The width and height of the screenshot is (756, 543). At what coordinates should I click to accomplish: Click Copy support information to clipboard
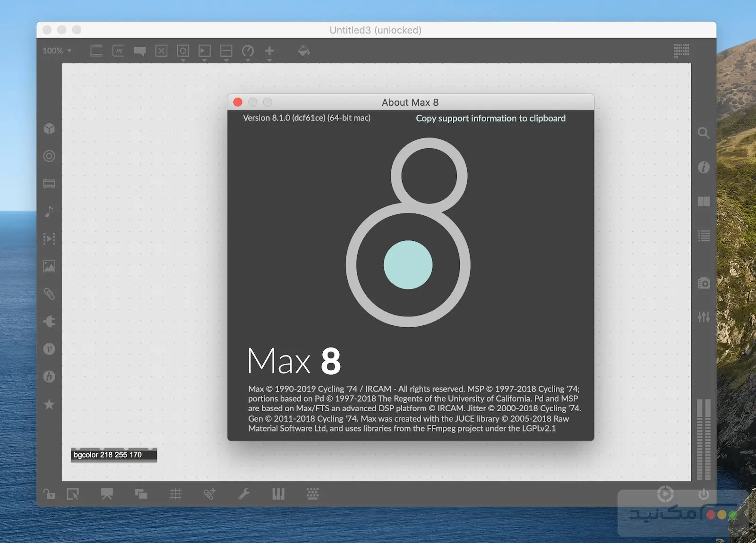coord(490,119)
